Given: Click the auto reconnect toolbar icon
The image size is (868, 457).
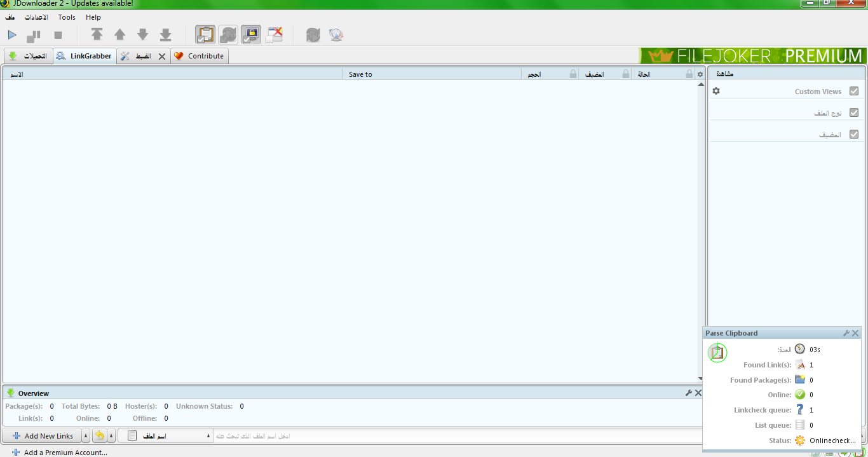Looking at the screenshot, I should tap(228, 35).
